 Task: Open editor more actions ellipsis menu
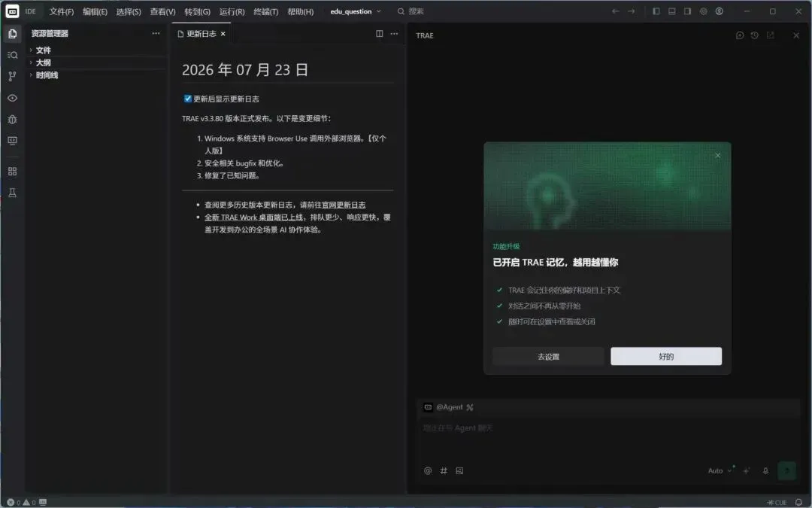[x=394, y=34]
